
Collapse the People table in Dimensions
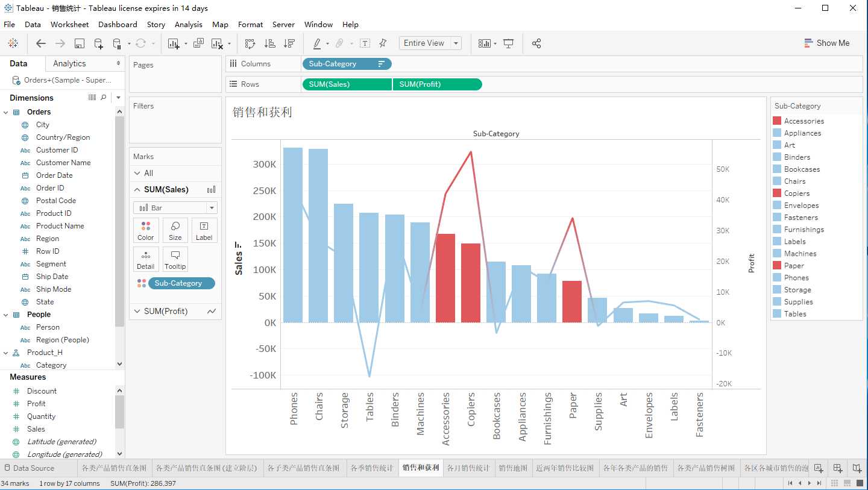point(5,315)
